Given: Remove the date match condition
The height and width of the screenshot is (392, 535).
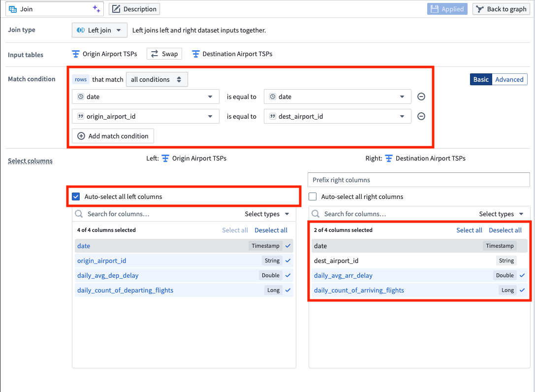Looking at the screenshot, I should 421,97.
